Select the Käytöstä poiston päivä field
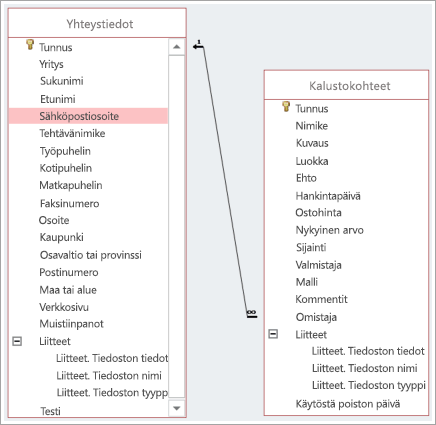This screenshot has height=425, width=436. [348, 404]
